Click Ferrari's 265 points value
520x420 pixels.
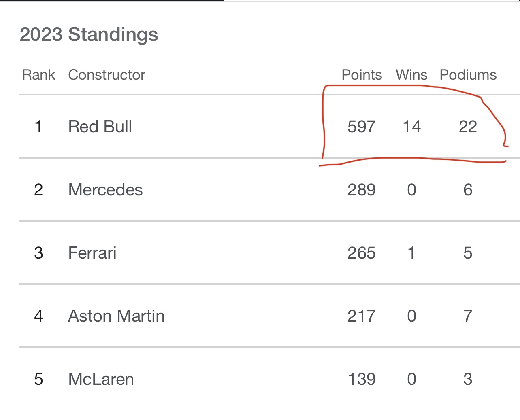click(x=362, y=253)
